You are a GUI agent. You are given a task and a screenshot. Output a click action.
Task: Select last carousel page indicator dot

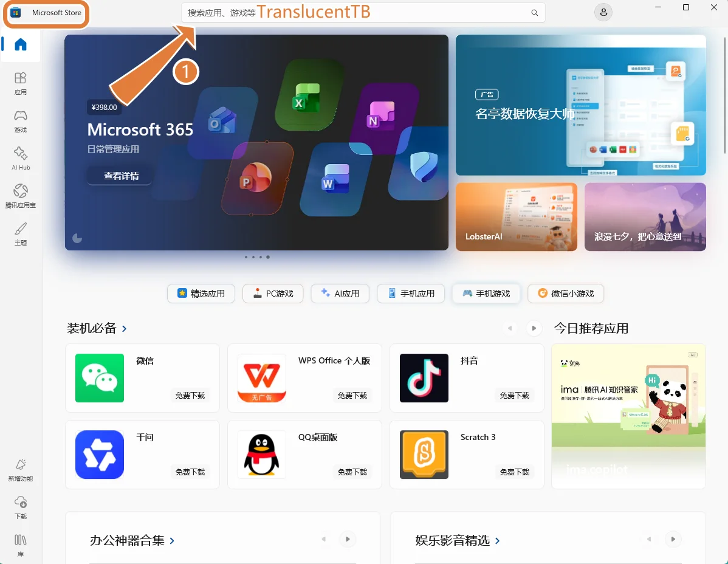point(268,257)
